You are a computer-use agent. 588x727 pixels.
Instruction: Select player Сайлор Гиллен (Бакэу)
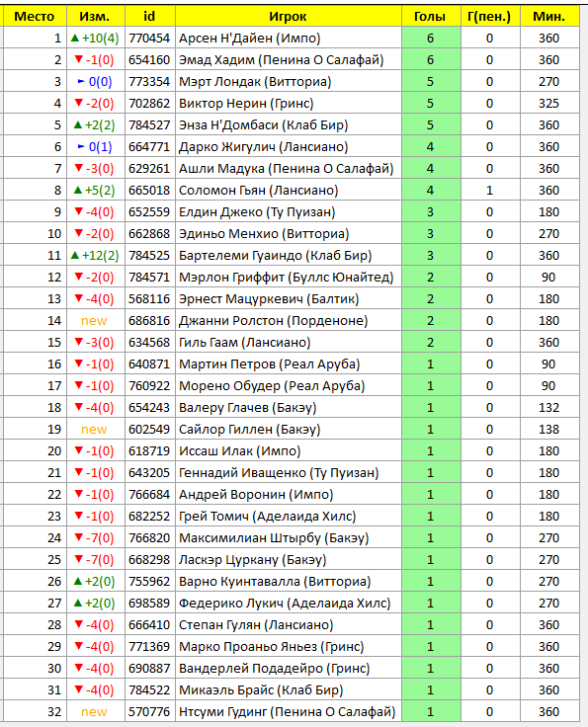249,430
